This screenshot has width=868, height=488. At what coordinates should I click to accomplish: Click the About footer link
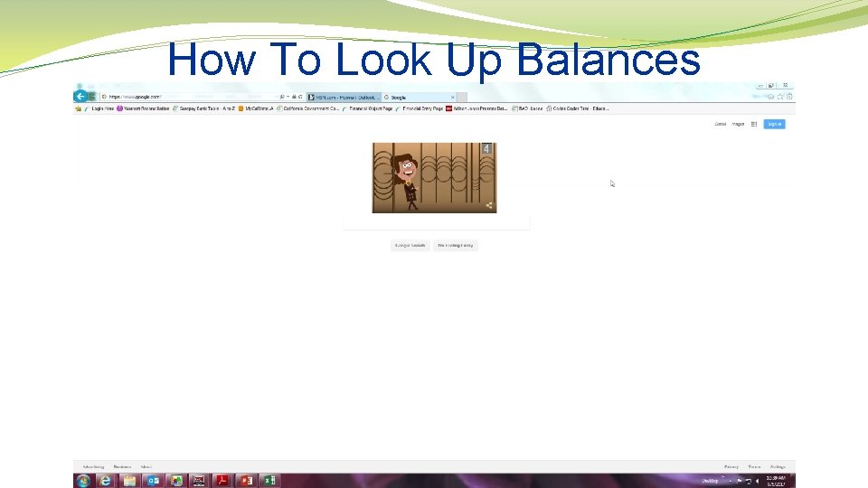(146, 467)
